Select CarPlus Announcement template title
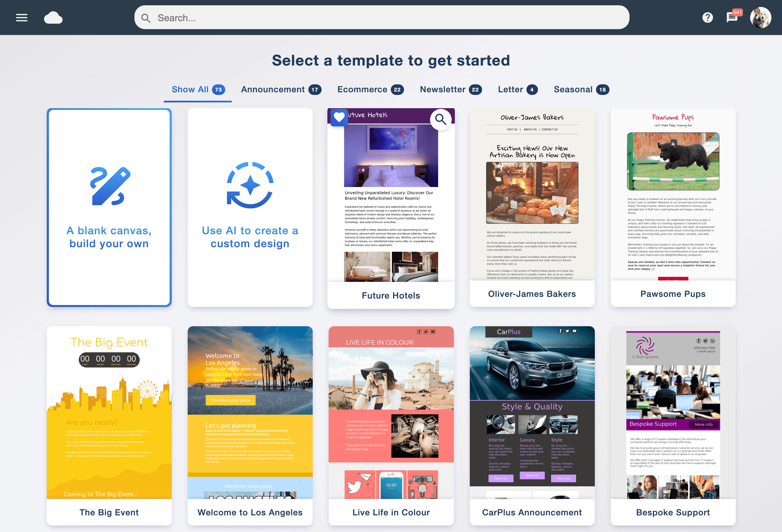782x532 pixels. click(532, 512)
